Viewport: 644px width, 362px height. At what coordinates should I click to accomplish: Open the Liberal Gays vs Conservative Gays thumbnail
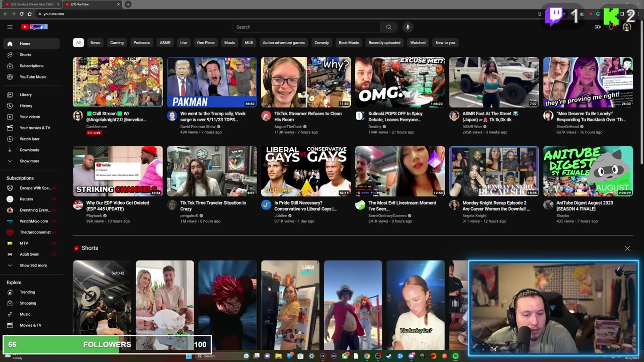(x=306, y=171)
